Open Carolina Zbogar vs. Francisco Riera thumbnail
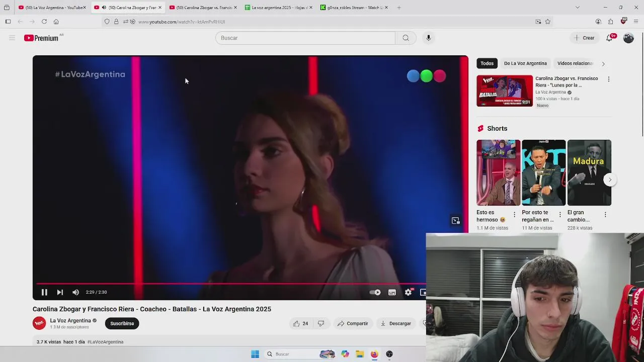Screen dimensions: 644x362 click(505, 91)
